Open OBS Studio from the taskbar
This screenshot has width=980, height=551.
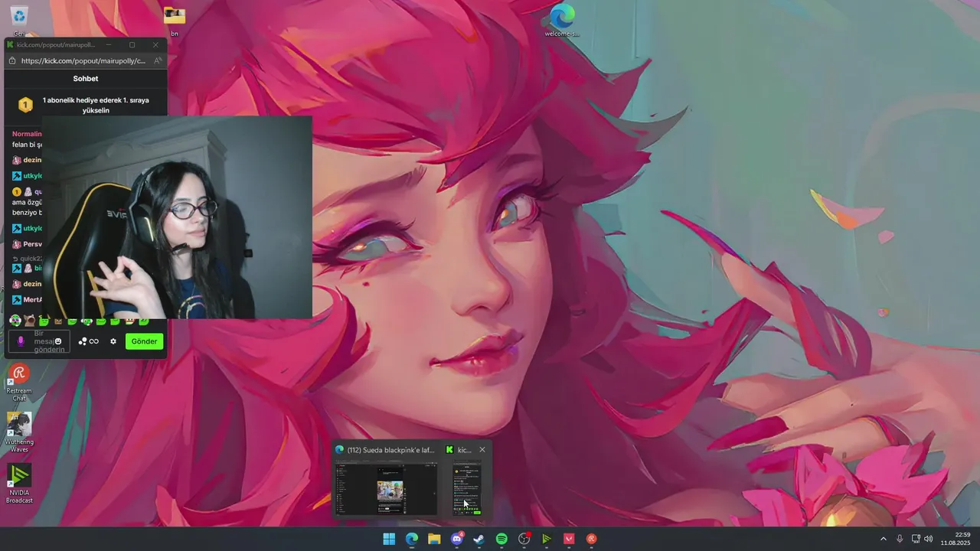point(524,539)
